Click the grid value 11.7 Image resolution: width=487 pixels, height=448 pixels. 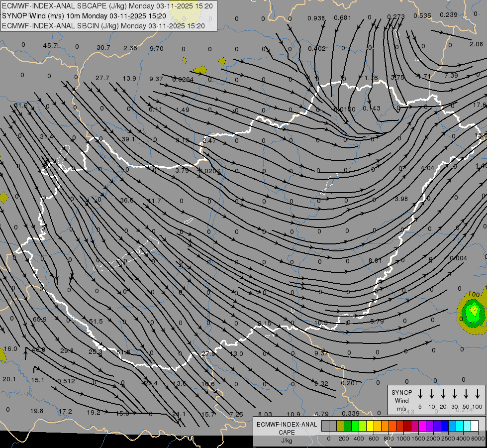(154, 201)
